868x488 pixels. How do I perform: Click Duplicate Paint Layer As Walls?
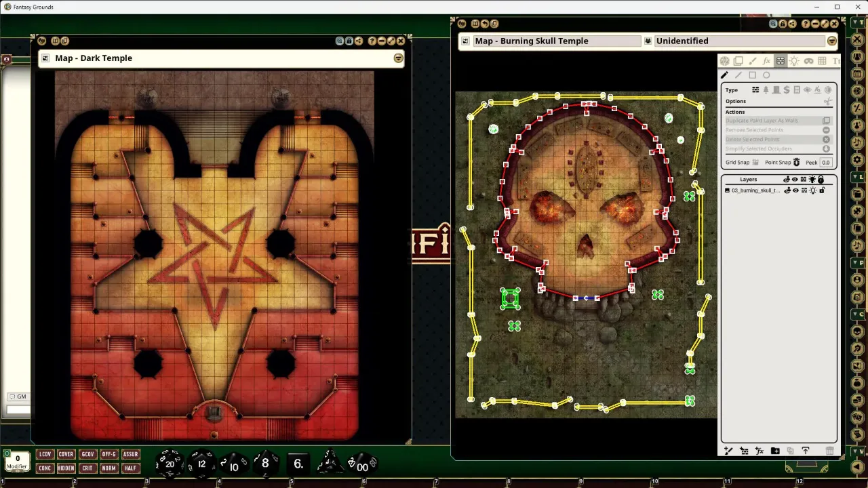(779, 121)
